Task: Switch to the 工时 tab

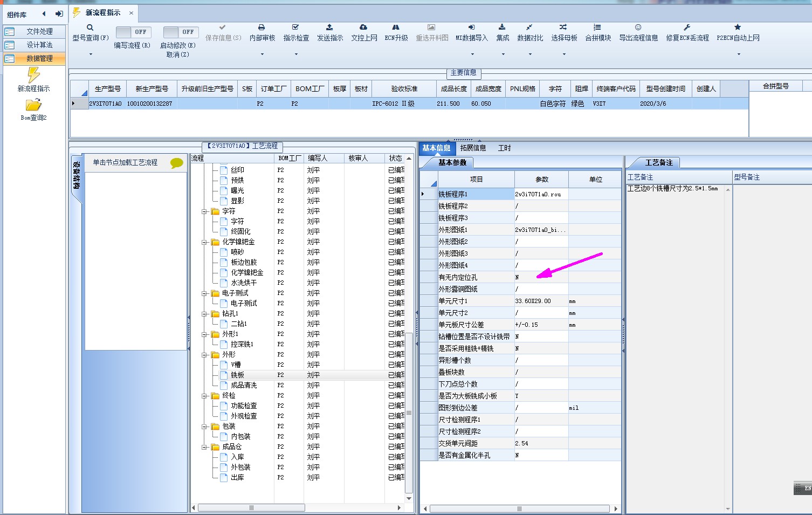Action: click(x=504, y=148)
